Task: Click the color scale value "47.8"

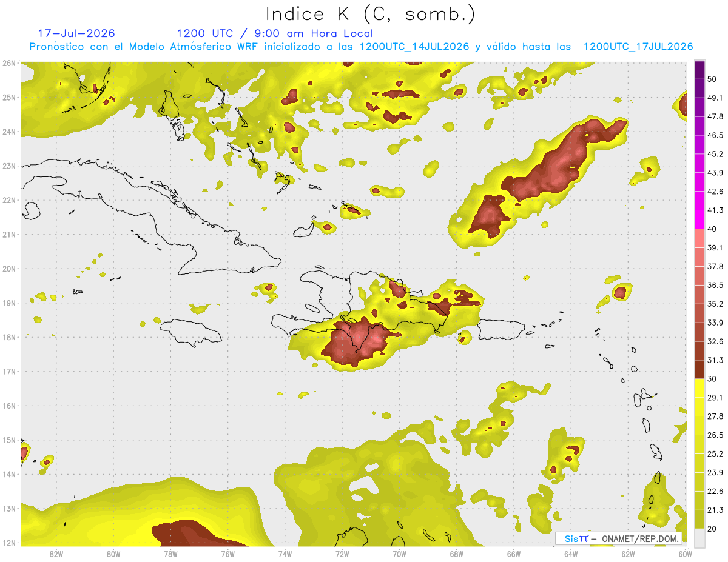Action: click(715, 116)
